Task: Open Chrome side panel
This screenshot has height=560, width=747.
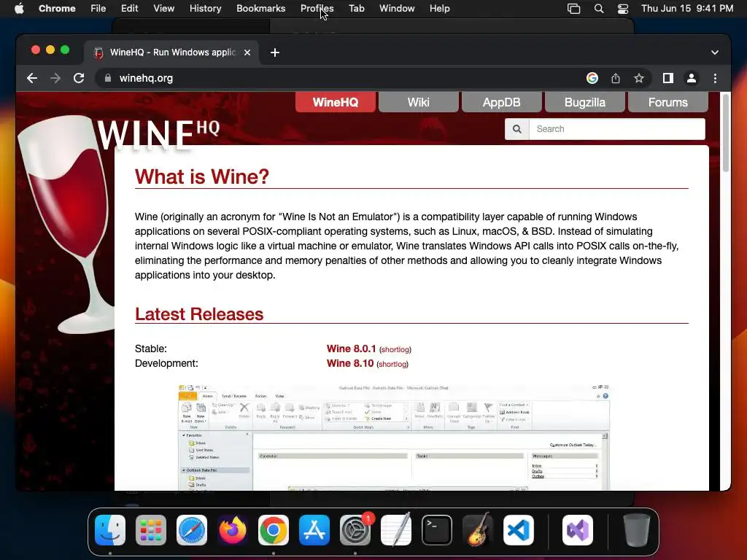Action: click(x=668, y=78)
